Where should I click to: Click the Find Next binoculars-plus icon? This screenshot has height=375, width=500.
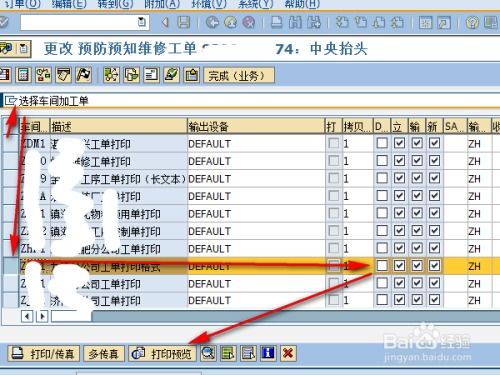(x=314, y=23)
